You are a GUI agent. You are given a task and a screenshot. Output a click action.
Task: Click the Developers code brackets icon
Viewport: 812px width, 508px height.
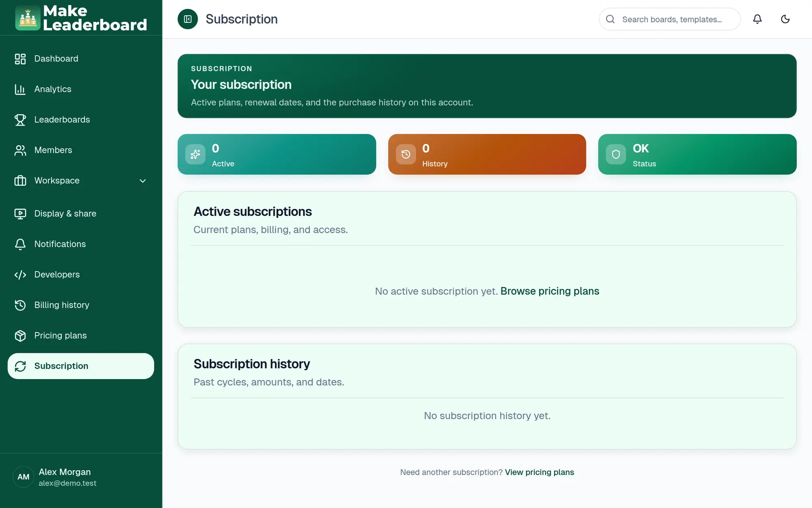[x=20, y=275]
